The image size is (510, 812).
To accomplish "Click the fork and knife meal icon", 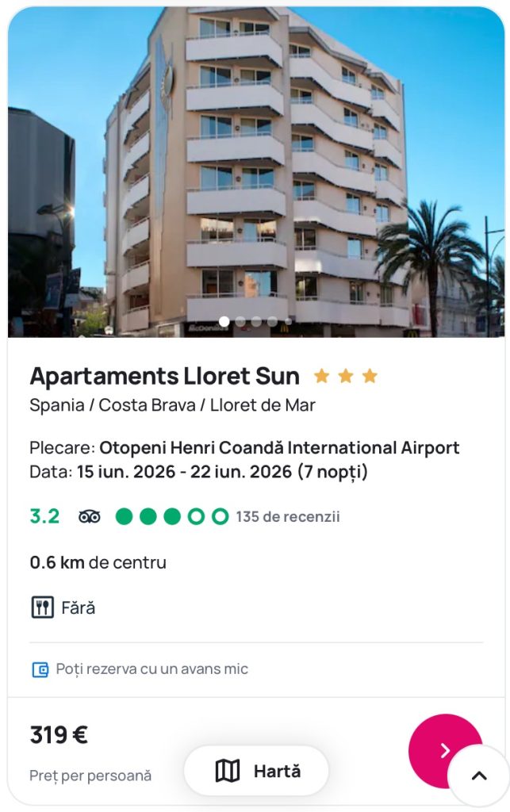I will [x=42, y=608].
